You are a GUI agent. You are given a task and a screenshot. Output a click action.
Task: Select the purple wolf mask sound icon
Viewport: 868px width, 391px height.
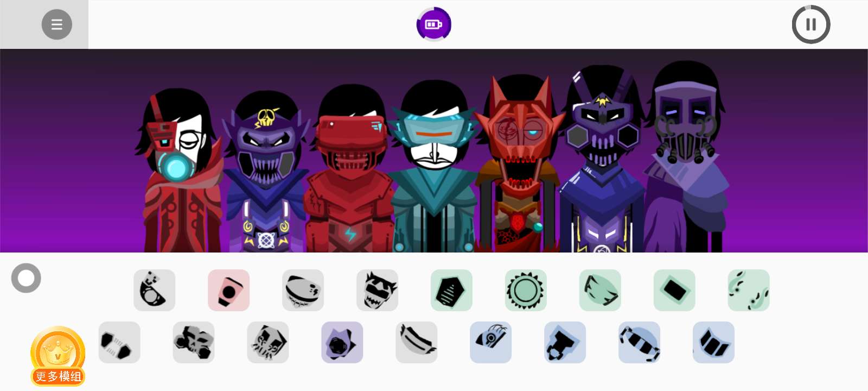(x=342, y=343)
